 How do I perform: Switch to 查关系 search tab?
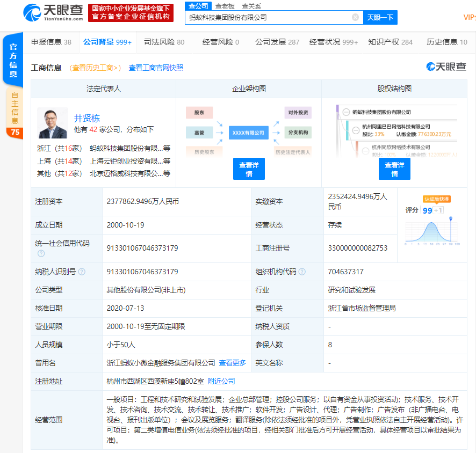tap(251, 6)
